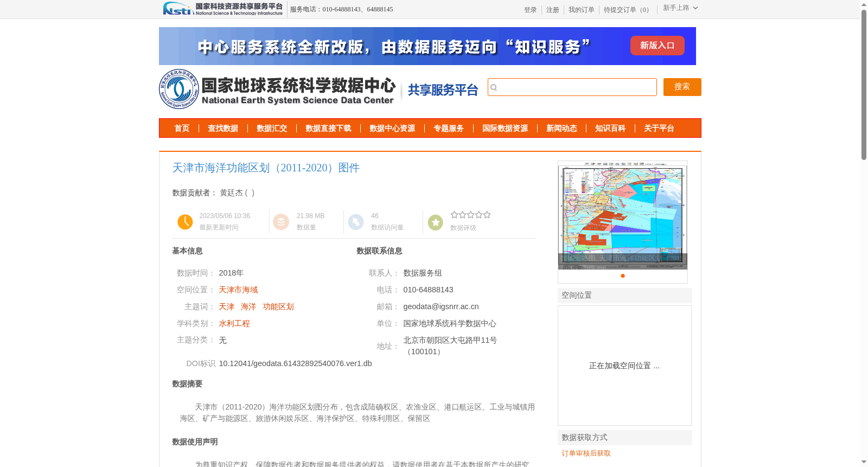
Task: Open the 首页 menu item
Action: pos(182,129)
